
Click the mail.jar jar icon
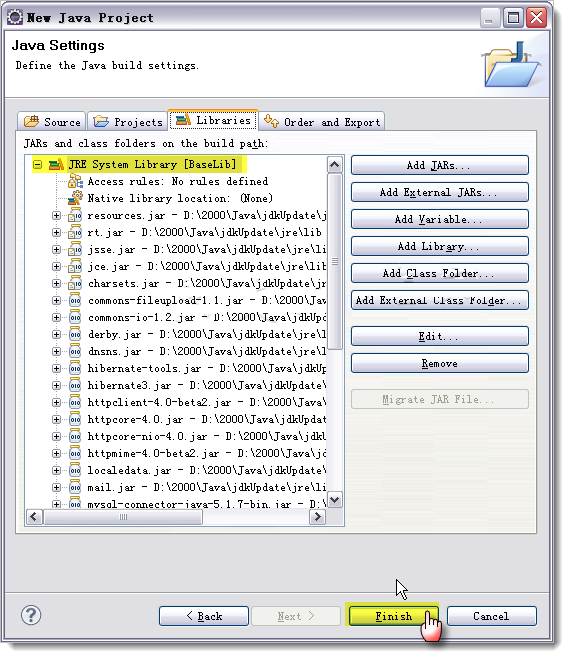(75, 487)
